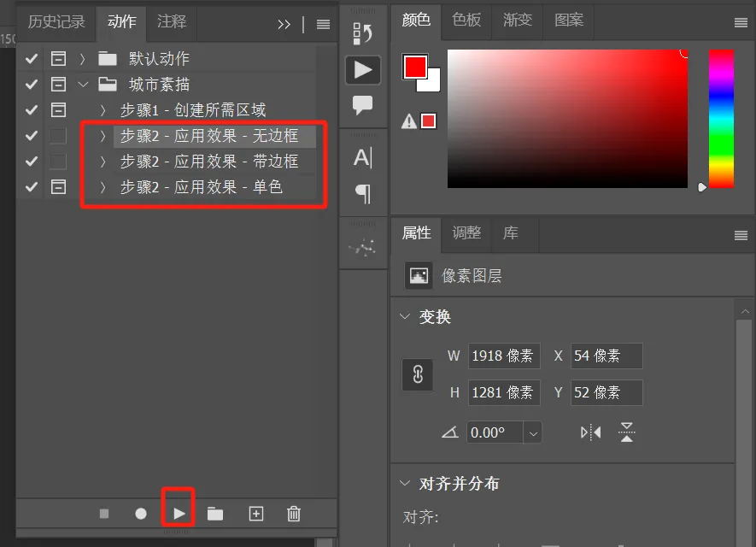
Task: Toggle width-height link chain icon
Action: (x=418, y=374)
